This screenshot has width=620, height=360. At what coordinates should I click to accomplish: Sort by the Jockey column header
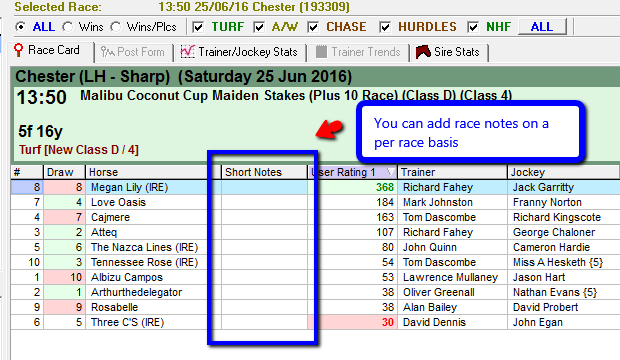coord(563,172)
